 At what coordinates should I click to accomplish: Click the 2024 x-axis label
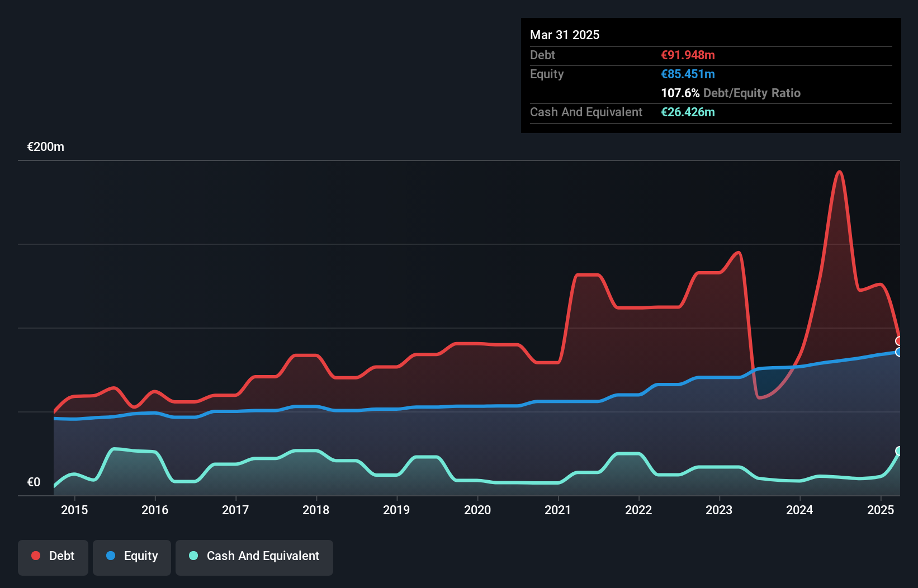(799, 510)
